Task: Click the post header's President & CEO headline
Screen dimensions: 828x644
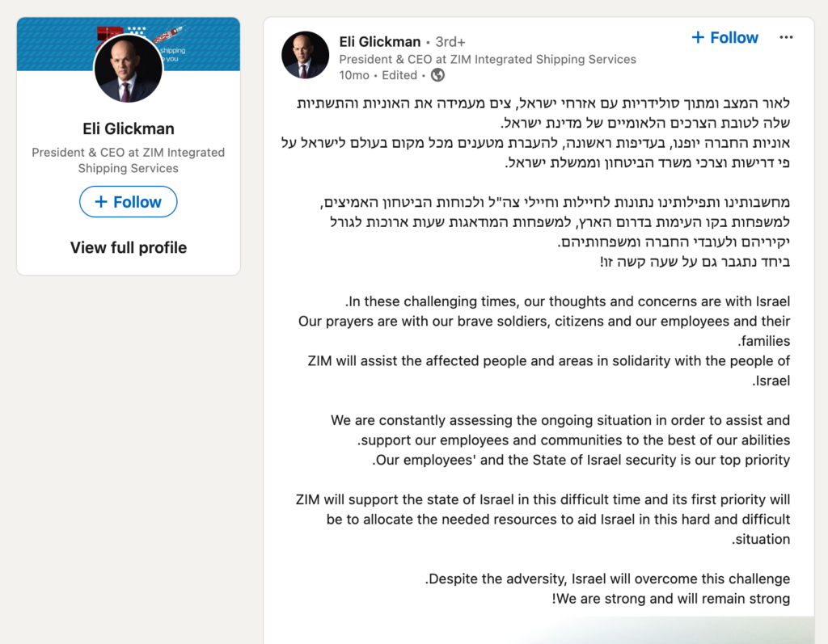Action: click(x=488, y=59)
